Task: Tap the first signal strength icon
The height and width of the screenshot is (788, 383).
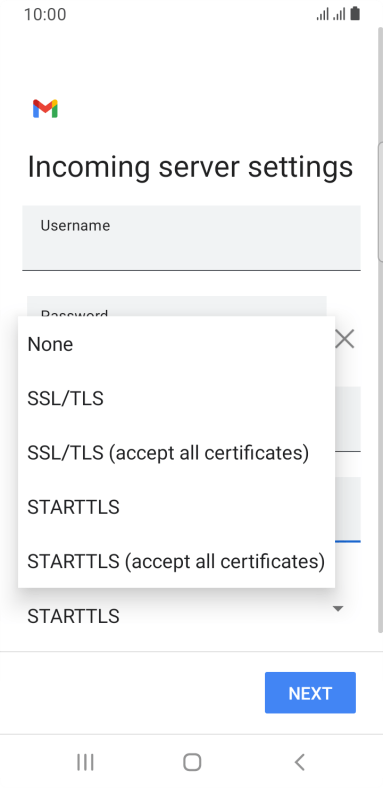Action: click(x=322, y=14)
